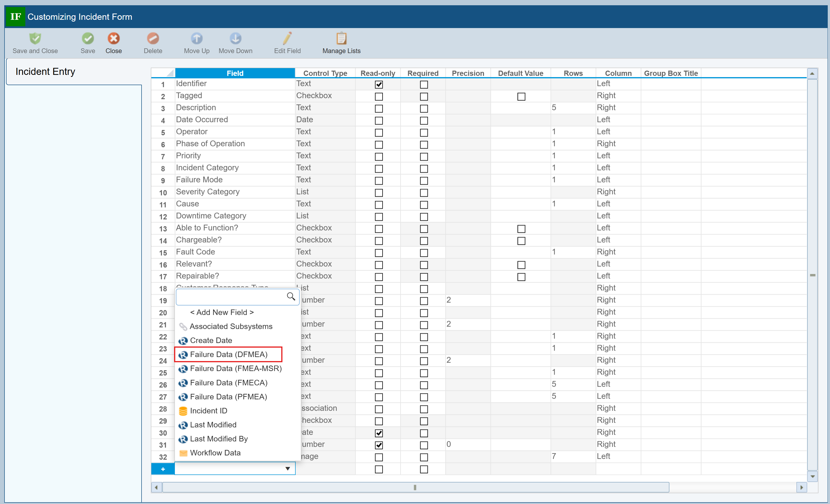Enable Required checkbox for Description row
830x504 pixels.
click(424, 109)
